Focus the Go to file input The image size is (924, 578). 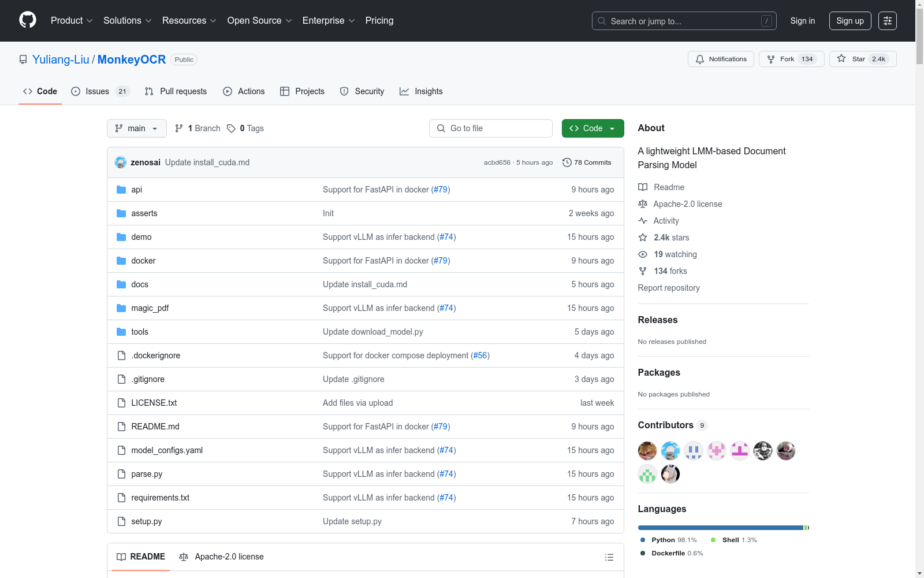[x=491, y=128]
